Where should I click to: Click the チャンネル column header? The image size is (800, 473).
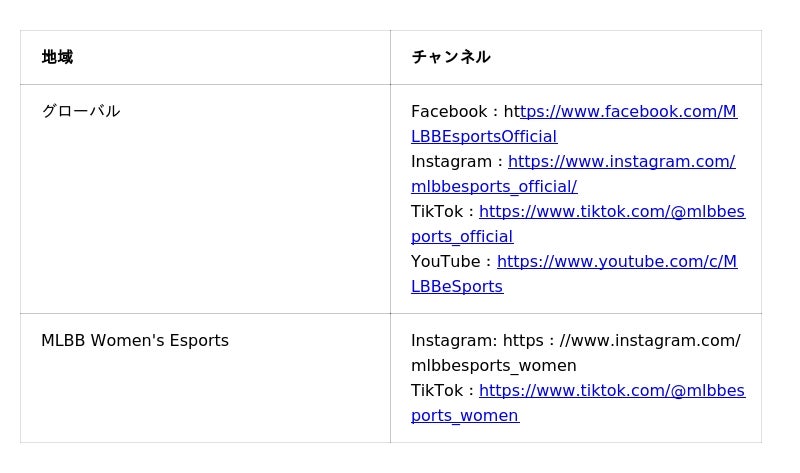450,57
